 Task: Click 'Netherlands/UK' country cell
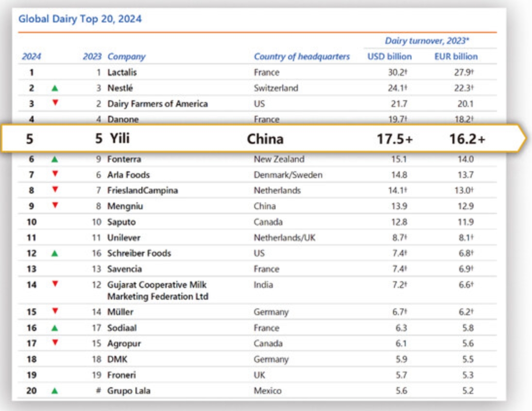coord(284,237)
